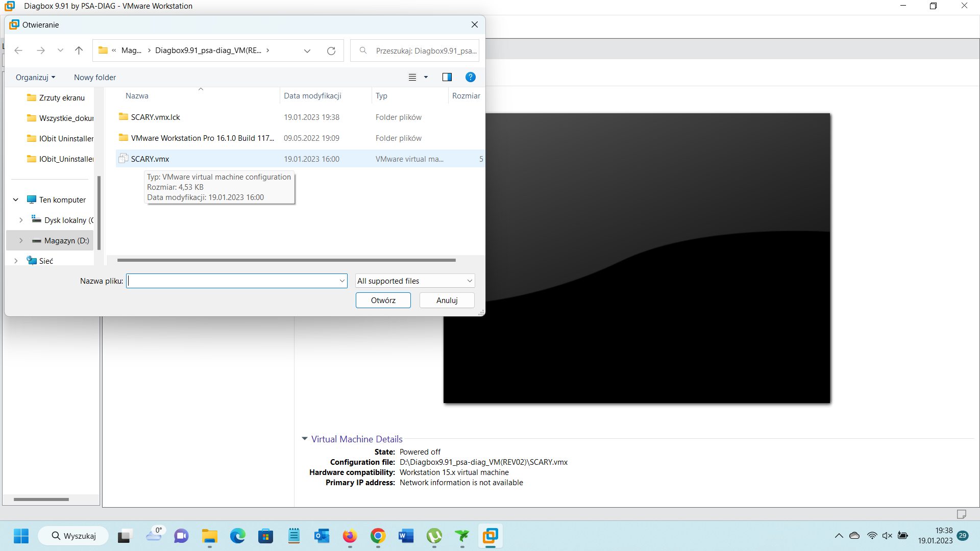Image resolution: width=980 pixels, height=551 pixels.
Task: Sort by Data modyfikacji column
Action: [312, 96]
